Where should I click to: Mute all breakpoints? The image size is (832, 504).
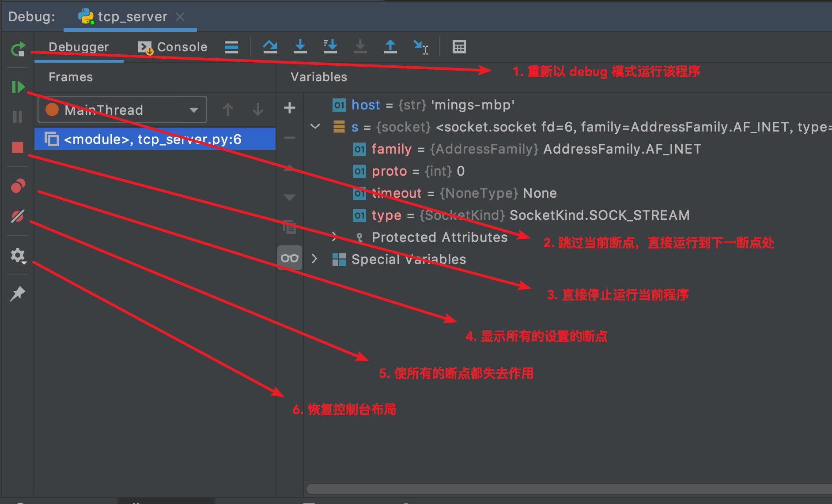point(18,216)
